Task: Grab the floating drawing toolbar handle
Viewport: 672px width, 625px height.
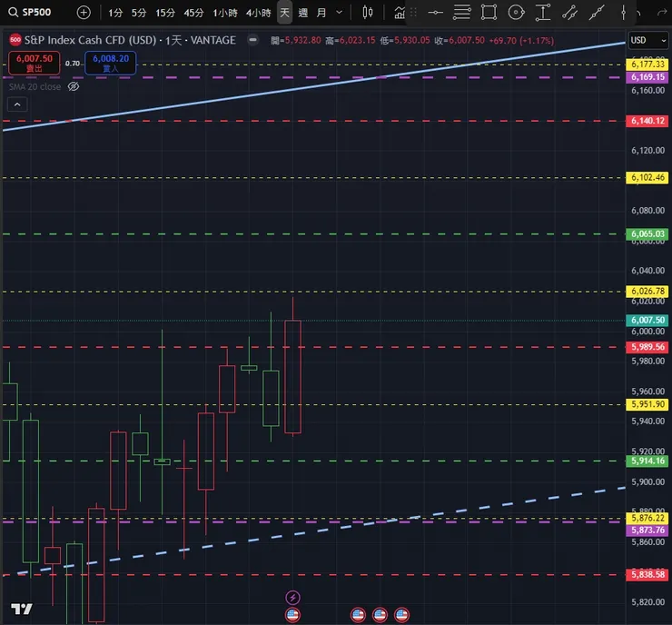Action: [413, 13]
